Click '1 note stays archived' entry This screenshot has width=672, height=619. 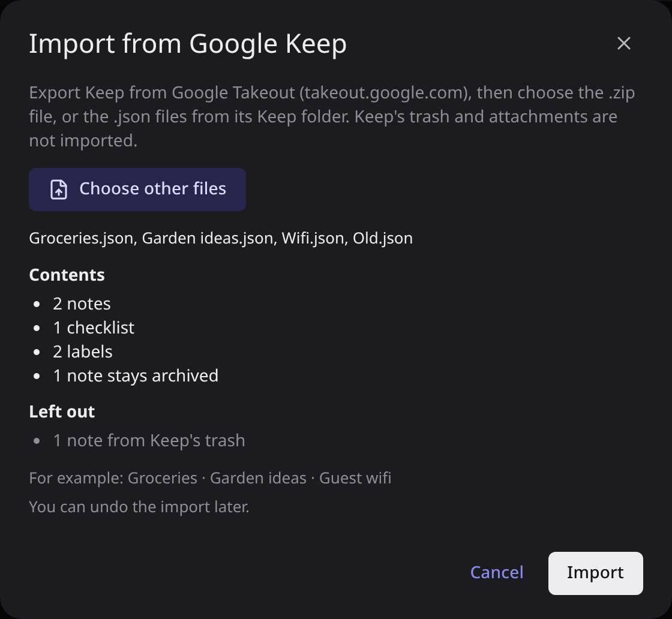coord(136,375)
